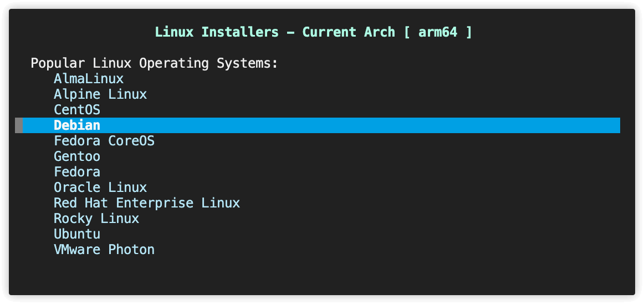Click the gray cursor block beside Debian
644x304 pixels.
tap(19, 125)
